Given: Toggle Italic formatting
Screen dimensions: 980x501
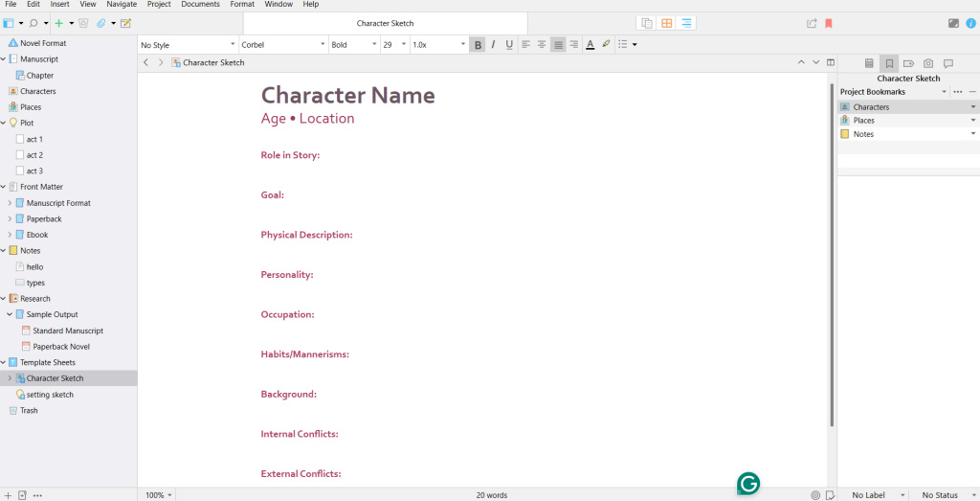Looking at the screenshot, I should pos(493,45).
